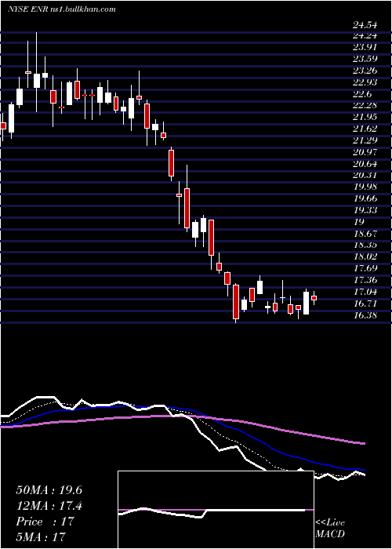The width and height of the screenshot is (392, 549).
Task: Click the 21.95 price axis label
Action: point(365,117)
